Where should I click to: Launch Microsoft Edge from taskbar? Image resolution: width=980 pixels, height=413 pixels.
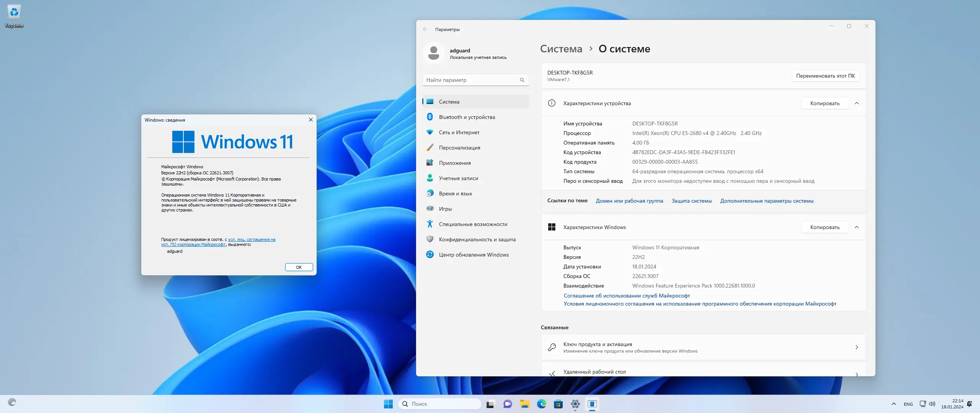pos(542,404)
